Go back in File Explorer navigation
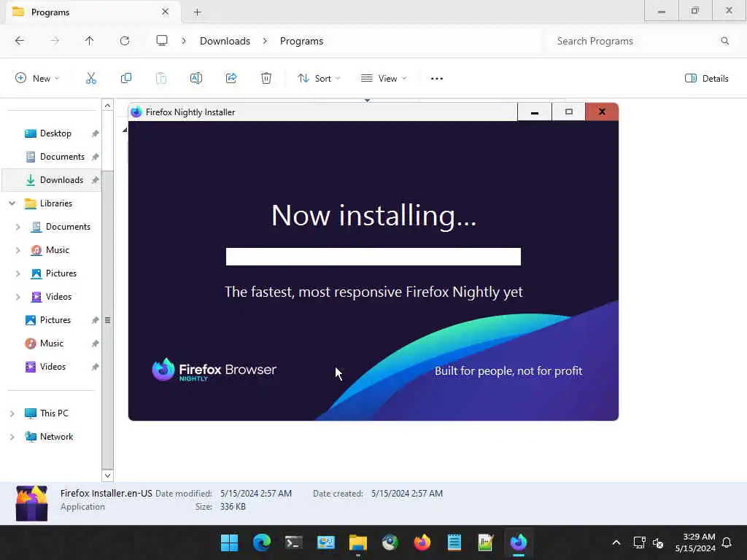Image resolution: width=747 pixels, height=560 pixels. point(20,41)
